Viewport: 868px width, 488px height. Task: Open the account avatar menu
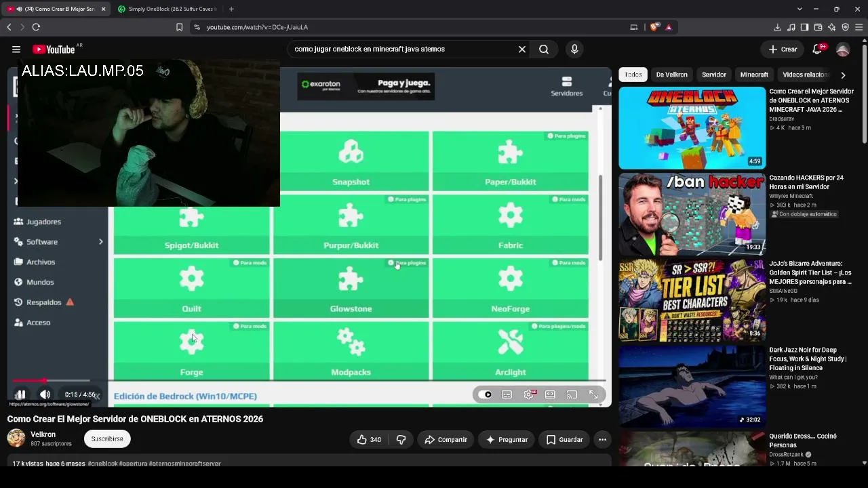point(843,49)
